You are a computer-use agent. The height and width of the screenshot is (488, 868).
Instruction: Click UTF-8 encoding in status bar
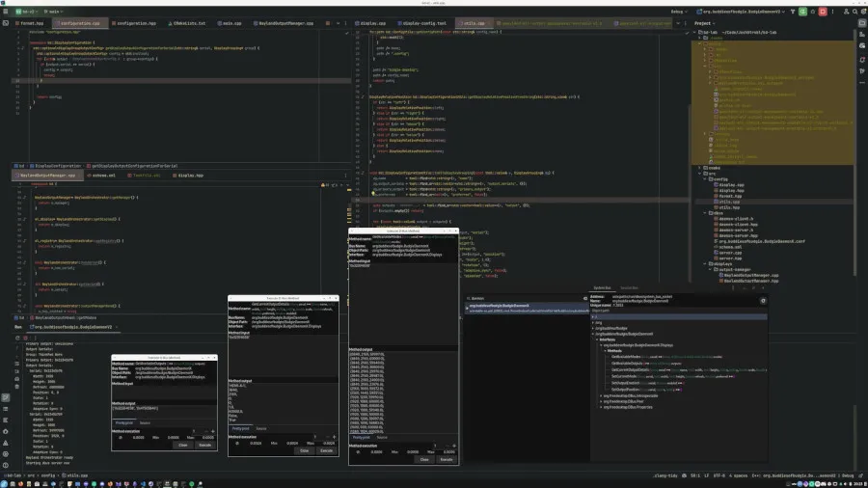click(719, 475)
